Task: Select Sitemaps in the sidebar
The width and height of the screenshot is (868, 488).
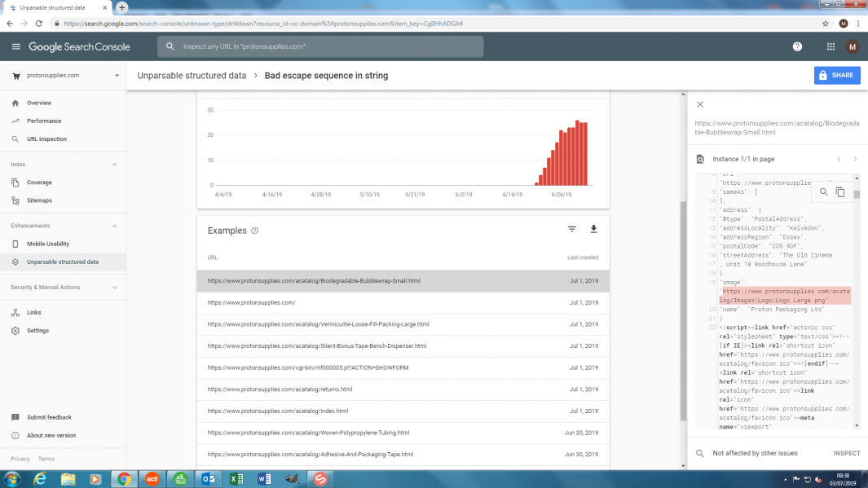Action: point(39,200)
